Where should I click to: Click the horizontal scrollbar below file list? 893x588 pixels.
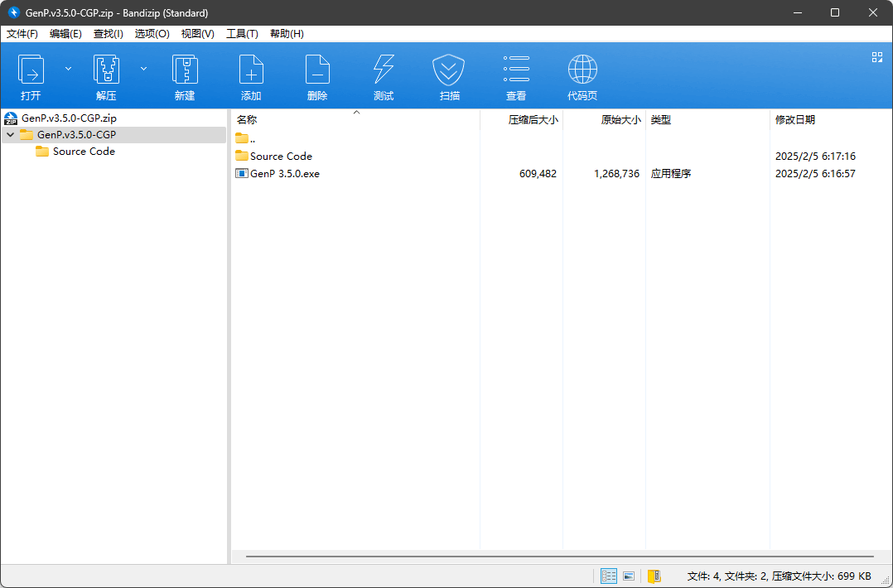pos(560,557)
